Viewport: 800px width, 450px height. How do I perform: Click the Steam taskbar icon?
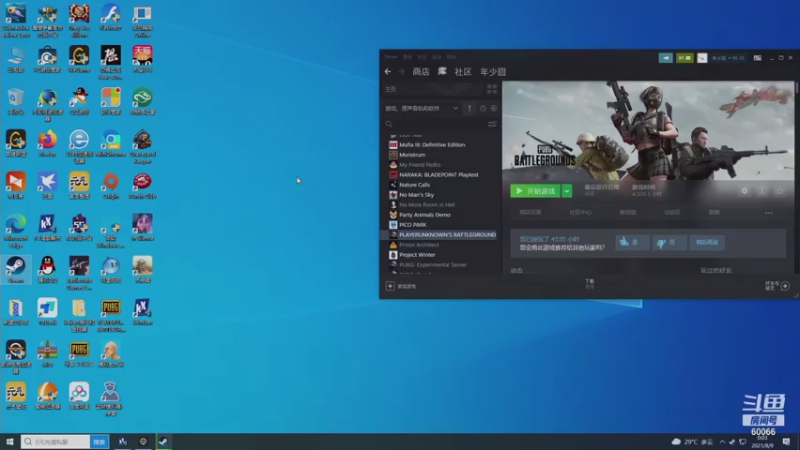point(163,442)
